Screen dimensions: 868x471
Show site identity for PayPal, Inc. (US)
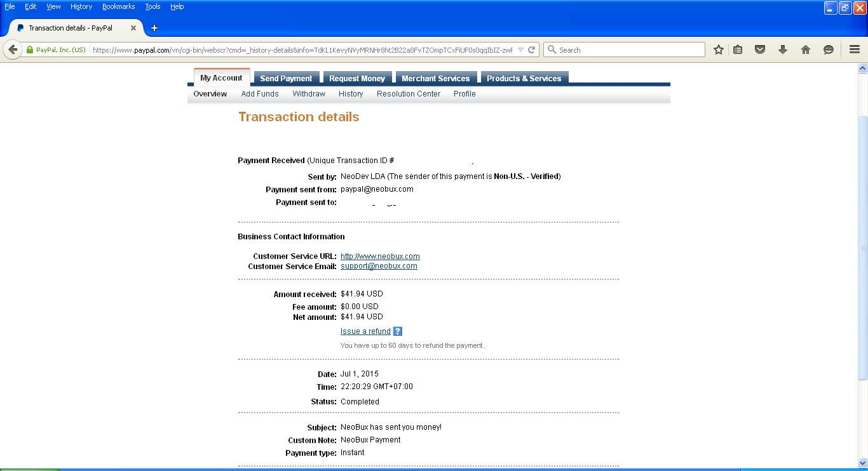(56, 50)
